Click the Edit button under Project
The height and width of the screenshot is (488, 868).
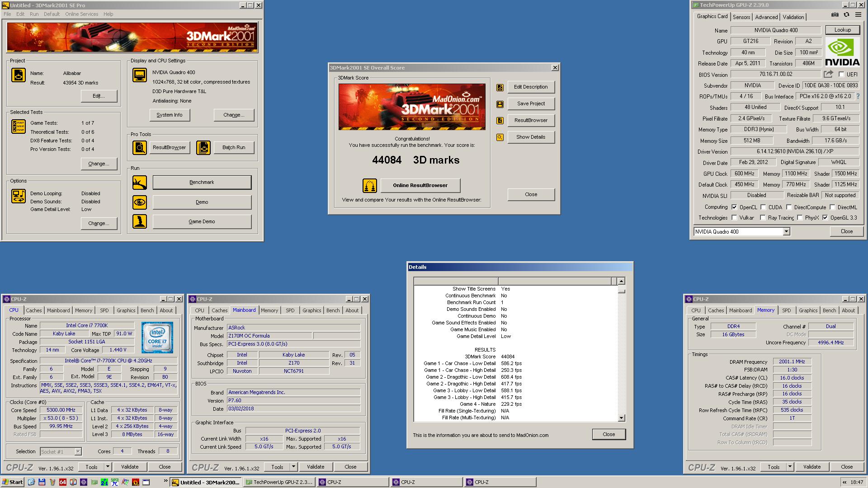coord(99,96)
